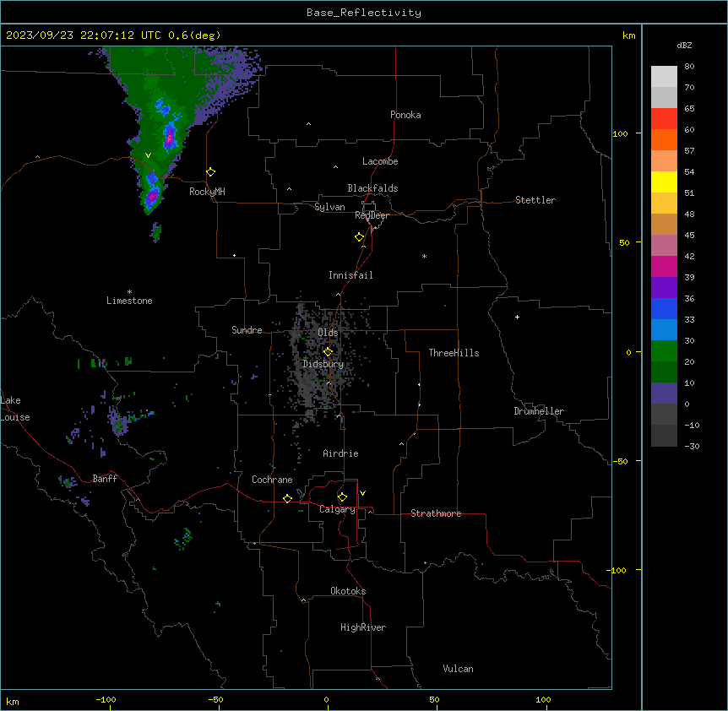Screen dimensions: 728x711
Task: Click the Airdrie label
Action: [340, 453]
